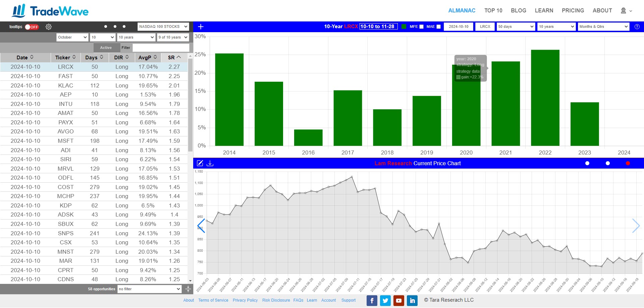The height and width of the screenshot is (308, 644).
Task: Click the Risk Disclosure footer link
Action: click(x=276, y=300)
